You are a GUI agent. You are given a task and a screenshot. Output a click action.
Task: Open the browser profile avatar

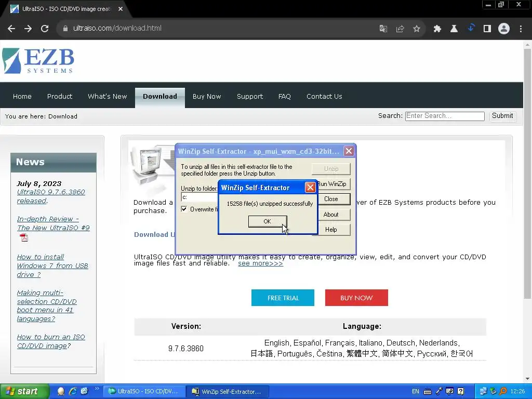504,29
